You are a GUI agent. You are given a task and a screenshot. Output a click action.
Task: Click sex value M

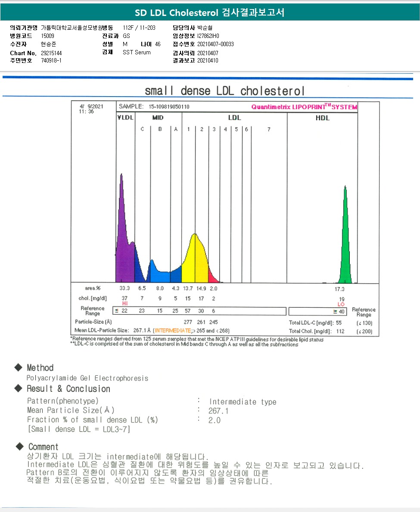[x=125, y=44]
